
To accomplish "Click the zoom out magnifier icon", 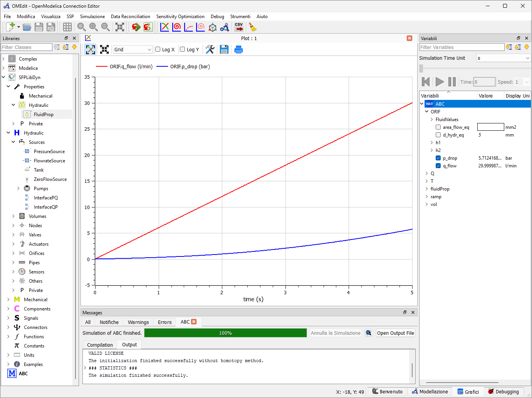I will [105, 27].
